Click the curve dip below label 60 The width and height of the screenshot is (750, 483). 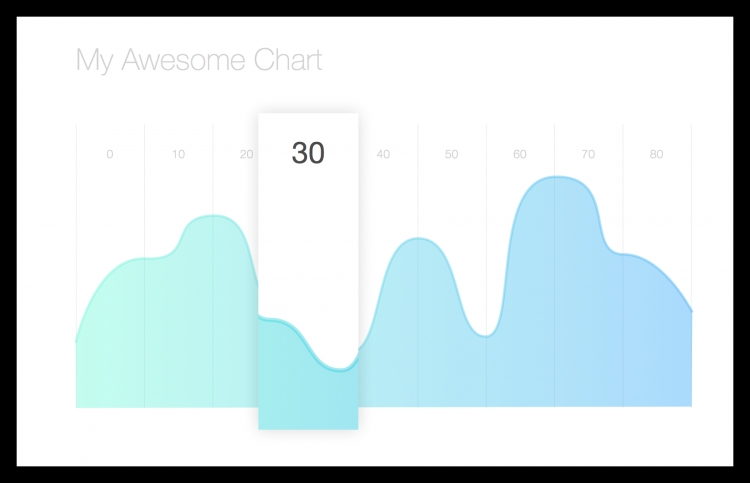(486, 336)
